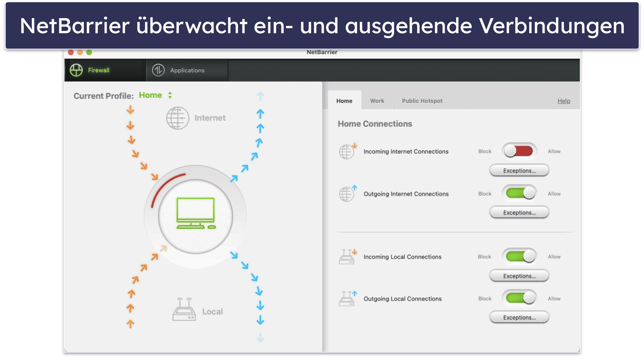Open the Firewall tab
The image size is (644, 360).
pos(105,70)
